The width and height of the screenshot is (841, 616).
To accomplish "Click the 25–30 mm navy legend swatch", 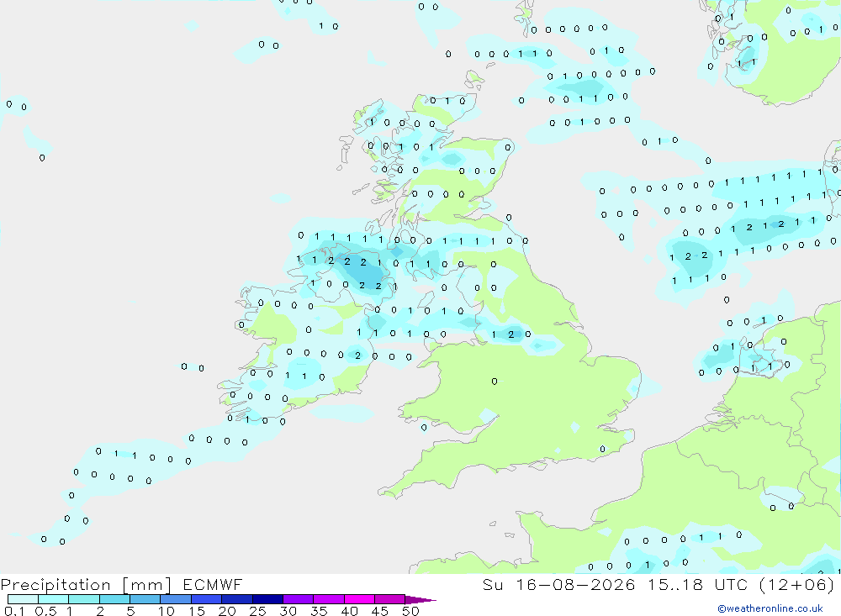I will 267,599.
